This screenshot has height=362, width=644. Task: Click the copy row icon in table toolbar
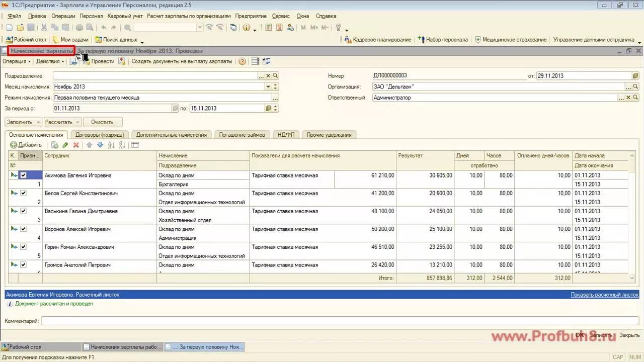click(55, 145)
